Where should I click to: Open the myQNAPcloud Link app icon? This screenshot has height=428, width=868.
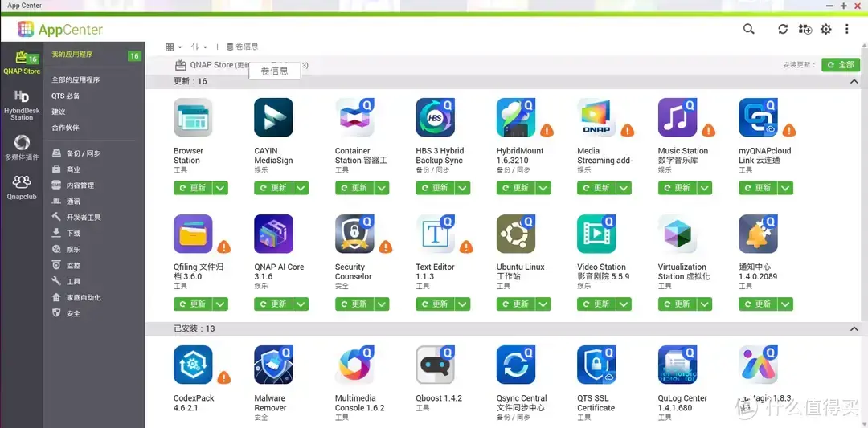759,117
